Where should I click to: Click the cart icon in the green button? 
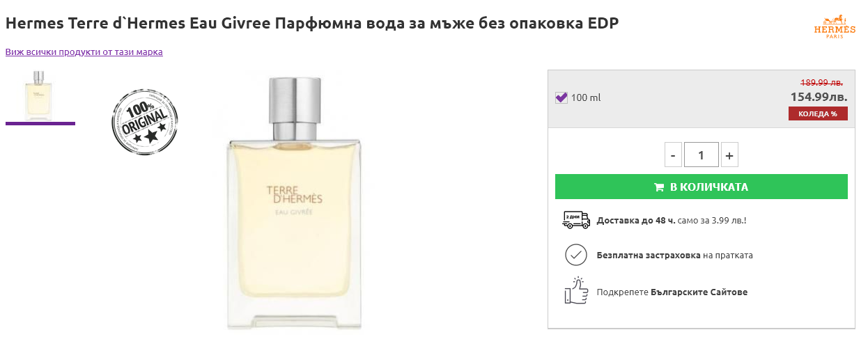[658, 187]
